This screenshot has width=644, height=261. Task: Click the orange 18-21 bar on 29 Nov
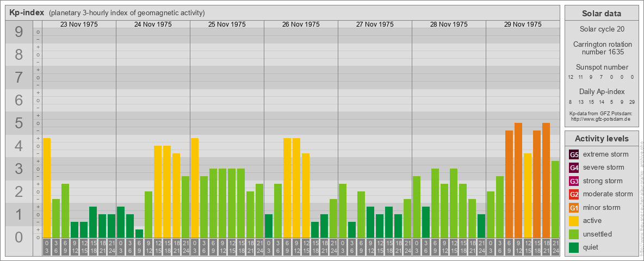tap(546, 180)
